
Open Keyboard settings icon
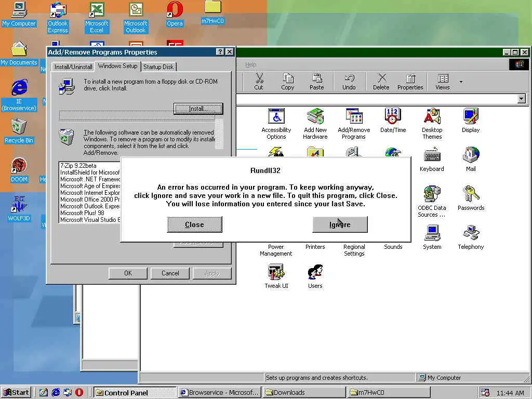[432, 159]
